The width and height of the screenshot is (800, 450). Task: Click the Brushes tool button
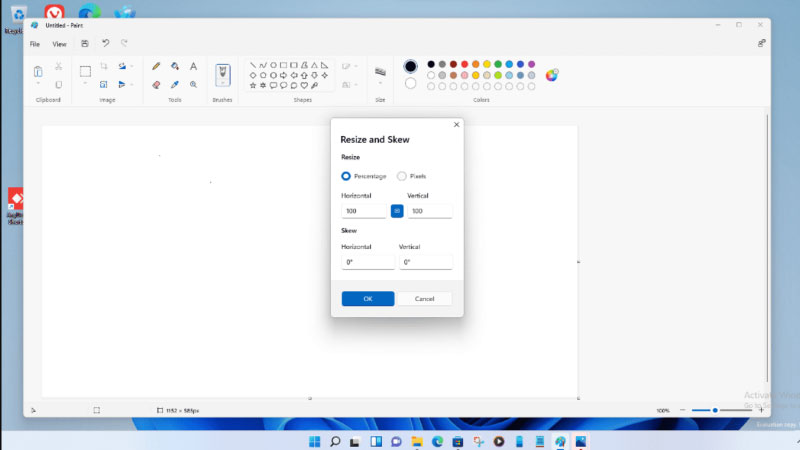coord(222,75)
